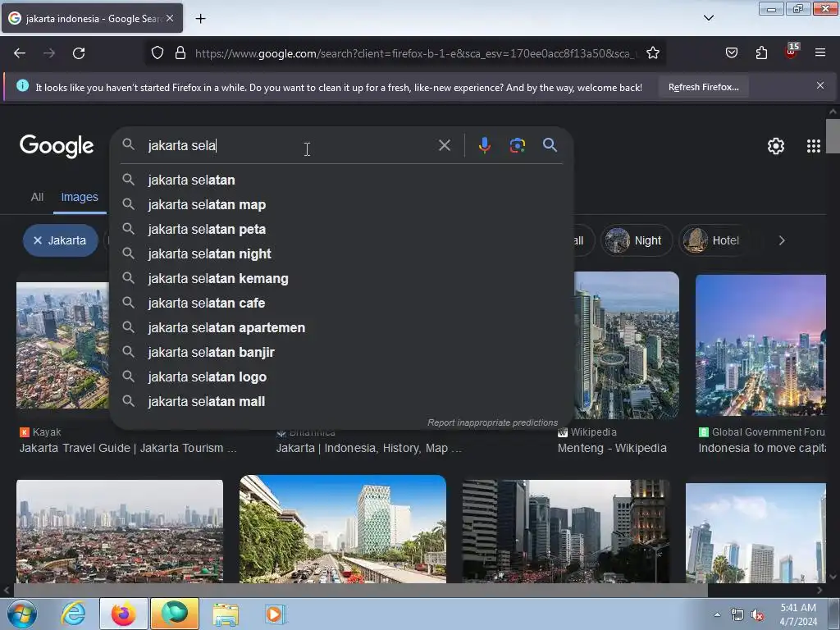Screen dimensions: 840x630
Task: Go back to the previous page
Action: tap(20, 53)
